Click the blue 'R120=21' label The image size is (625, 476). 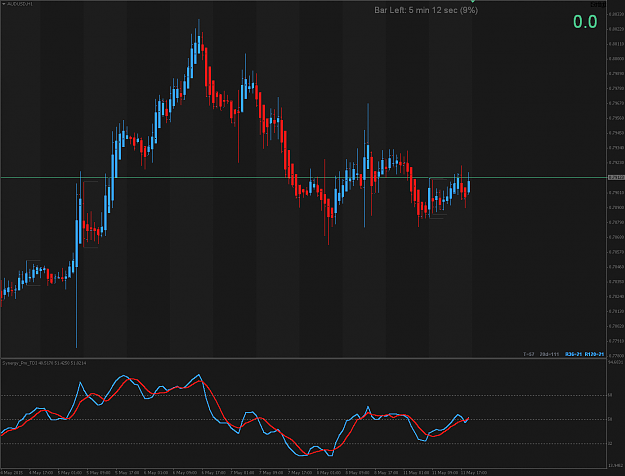[594, 354]
